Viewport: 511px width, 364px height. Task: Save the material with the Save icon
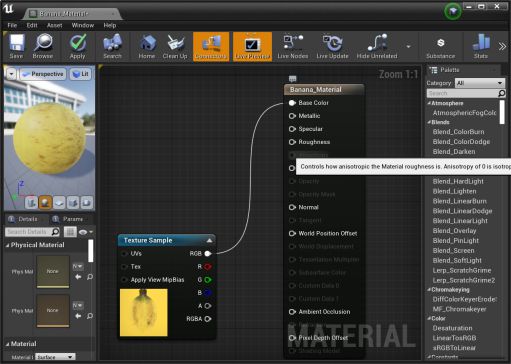pos(16,47)
